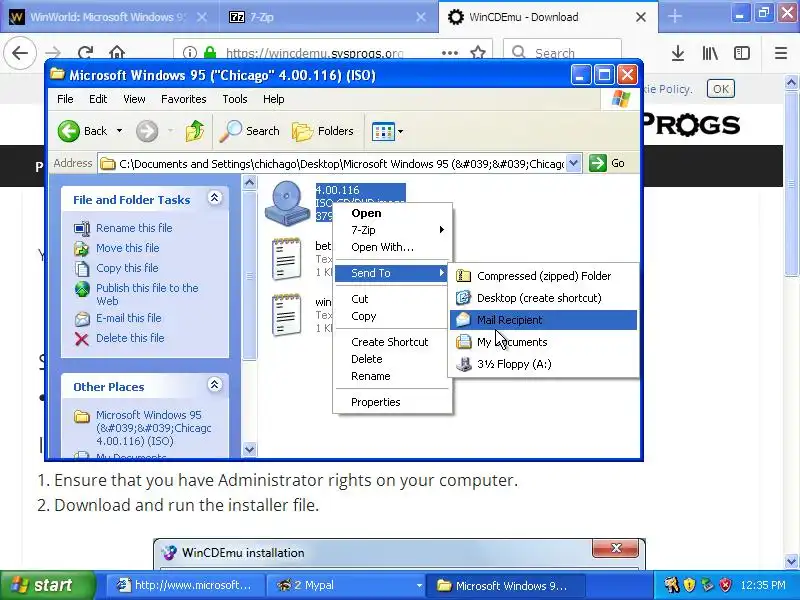This screenshot has height=600, width=800.
Task: Open Properties from context menu
Action: point(392,402)
